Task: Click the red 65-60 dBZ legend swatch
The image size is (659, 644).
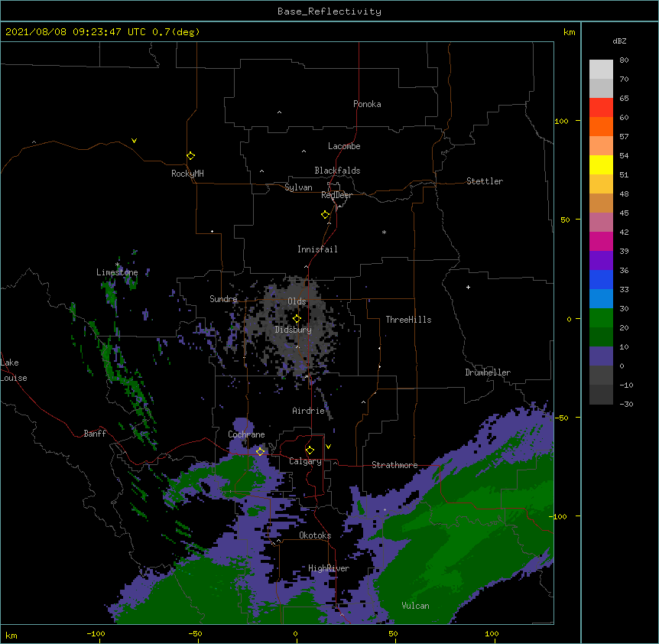Action: pyautogui.click(x=601, y=108)
